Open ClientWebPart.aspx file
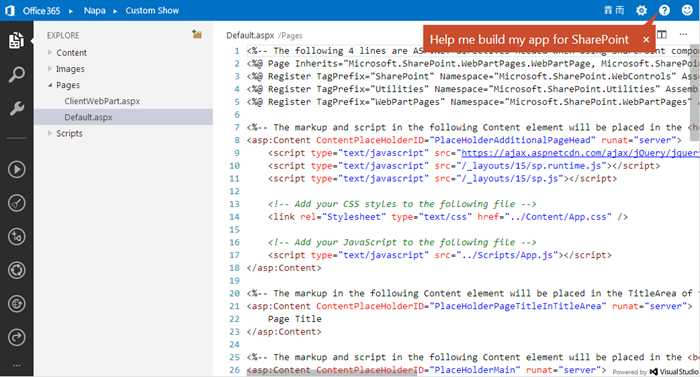 102,101
